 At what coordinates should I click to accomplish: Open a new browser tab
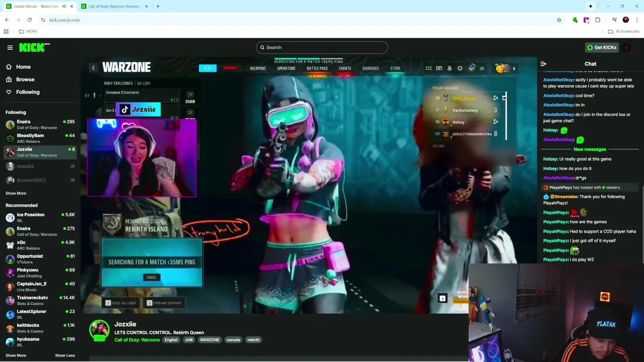[158, 6]
